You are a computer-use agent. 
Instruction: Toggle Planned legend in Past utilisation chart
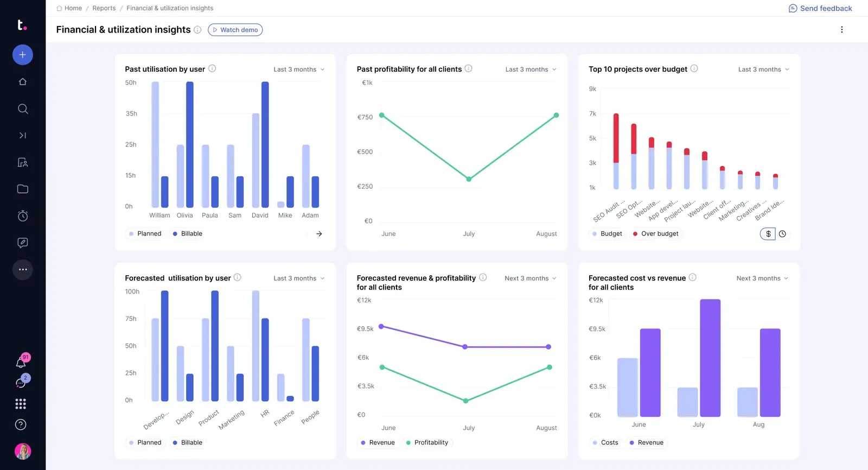point(145,234)
